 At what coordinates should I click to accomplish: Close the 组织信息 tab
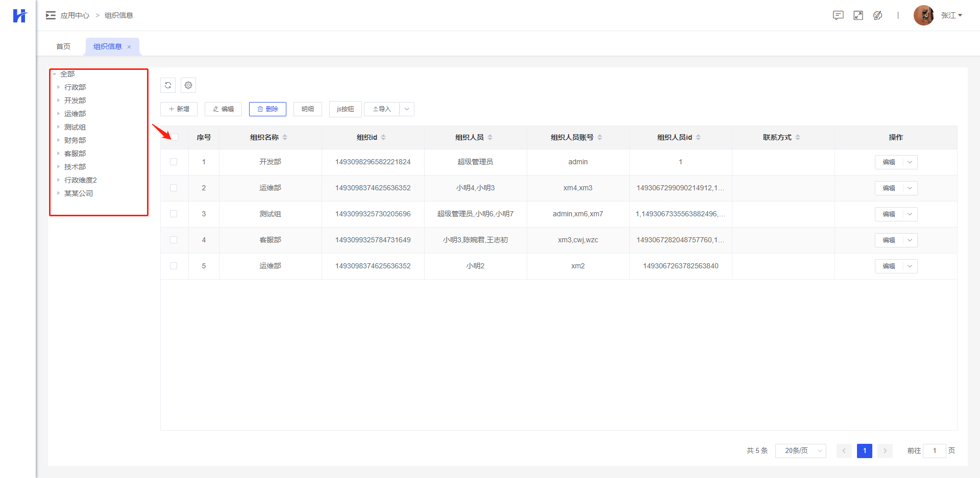[x=129, y=47]
